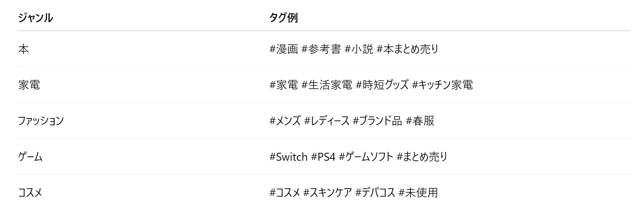Click the タグ例 column header
644x211 pixels.
[284, 18]
